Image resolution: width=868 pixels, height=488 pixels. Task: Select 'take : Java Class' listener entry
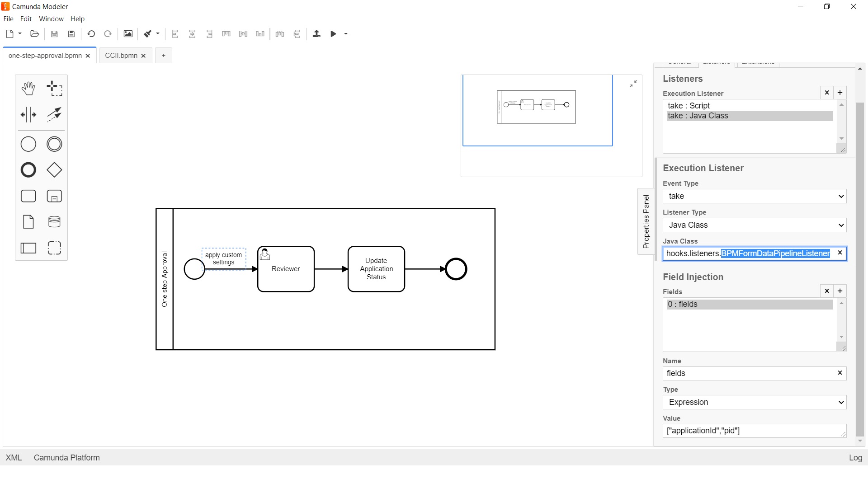coord(750,116)
